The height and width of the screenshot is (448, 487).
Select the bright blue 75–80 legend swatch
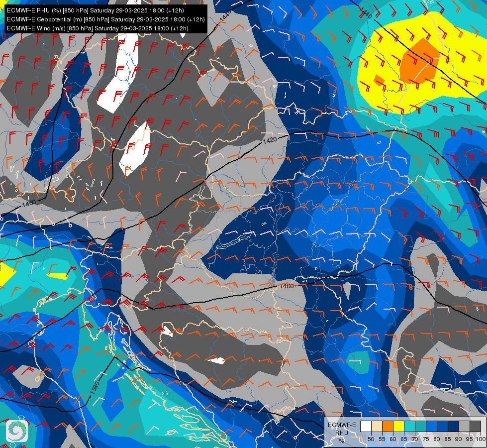tap(431, 426)
